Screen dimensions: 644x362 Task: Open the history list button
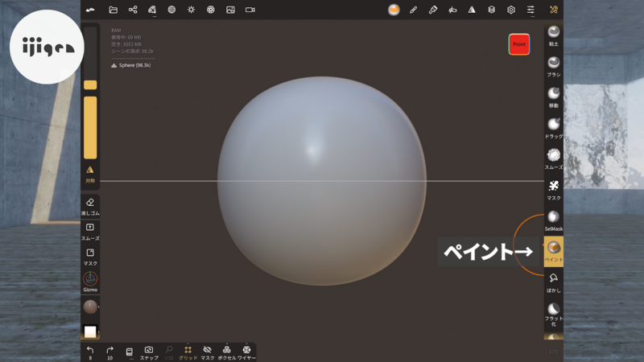(x=129, y=352)
